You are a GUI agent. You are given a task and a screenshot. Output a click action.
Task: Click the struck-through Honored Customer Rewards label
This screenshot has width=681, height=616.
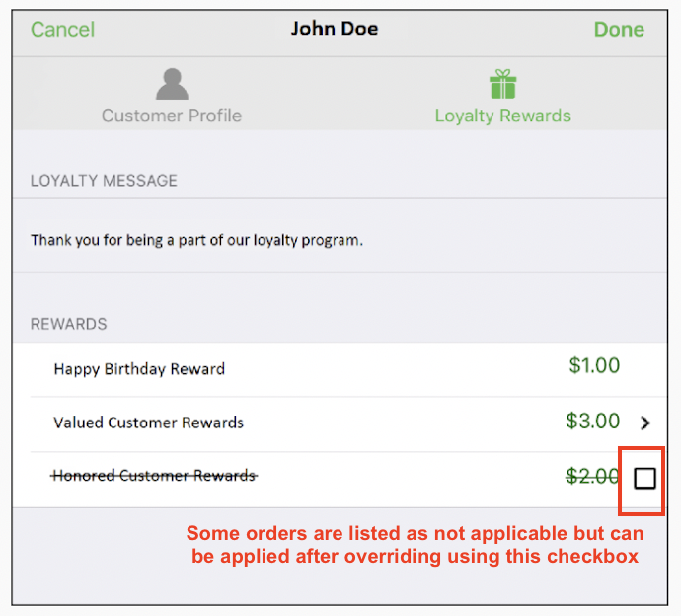(x=154, y=476)
